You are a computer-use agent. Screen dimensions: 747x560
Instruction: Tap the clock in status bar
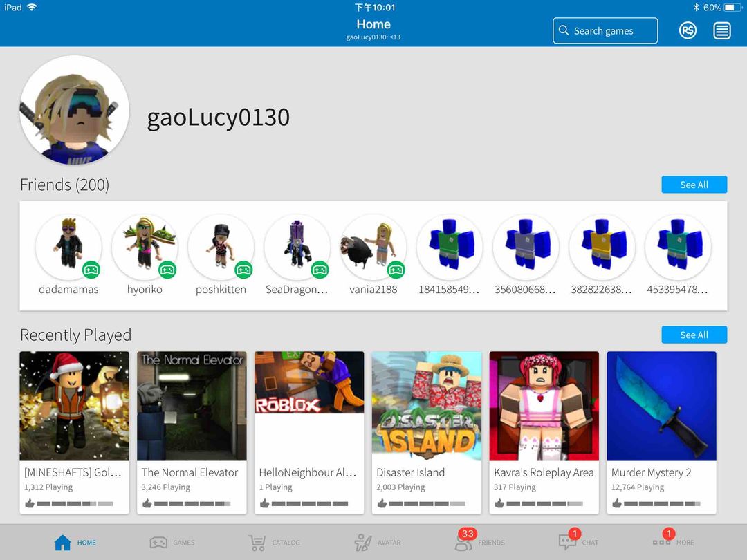click(374, 8)
